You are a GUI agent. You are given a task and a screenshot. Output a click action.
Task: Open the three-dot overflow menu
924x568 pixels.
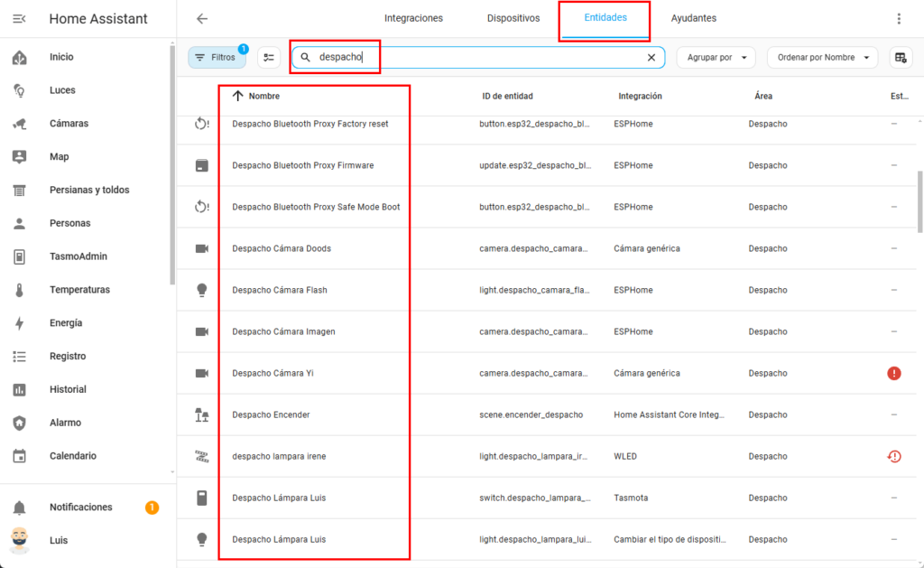(898, 18)
